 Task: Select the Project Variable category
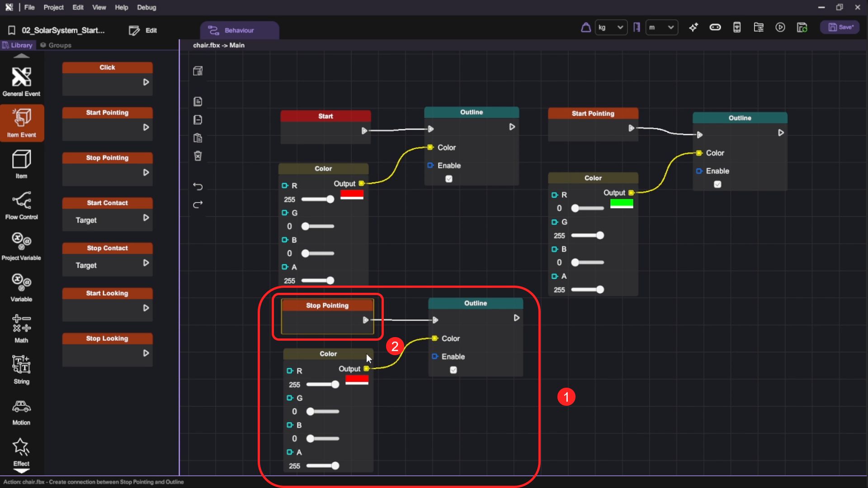point(21,246)
